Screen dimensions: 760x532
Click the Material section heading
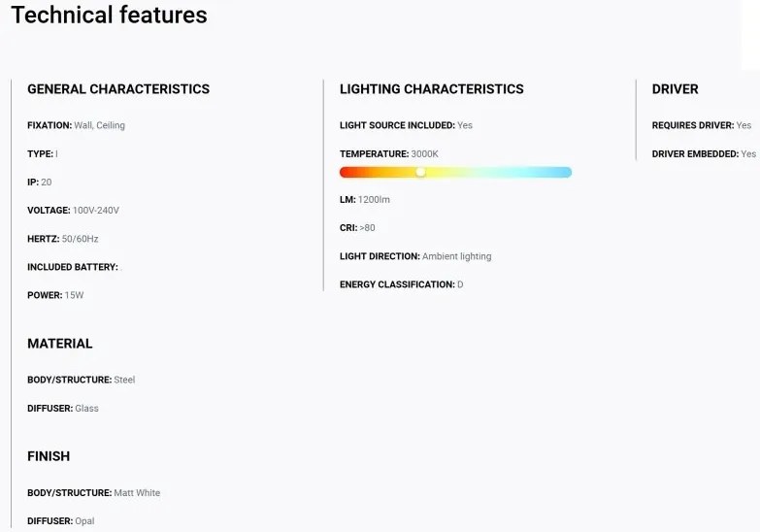(59, 344)
